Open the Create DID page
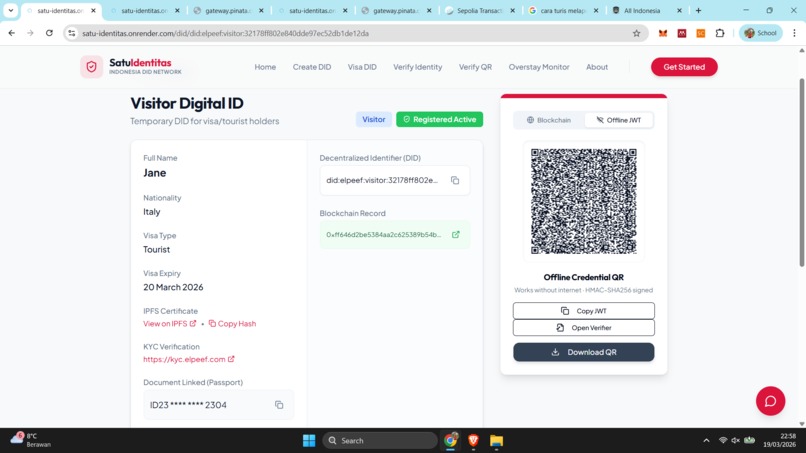 pyautogui.click(x=312, y=67)
